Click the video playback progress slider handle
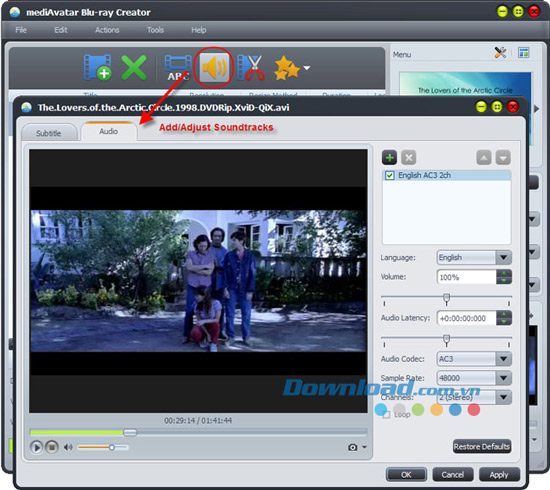This screenshot has height=490, width=550. (x=130, y=432)
